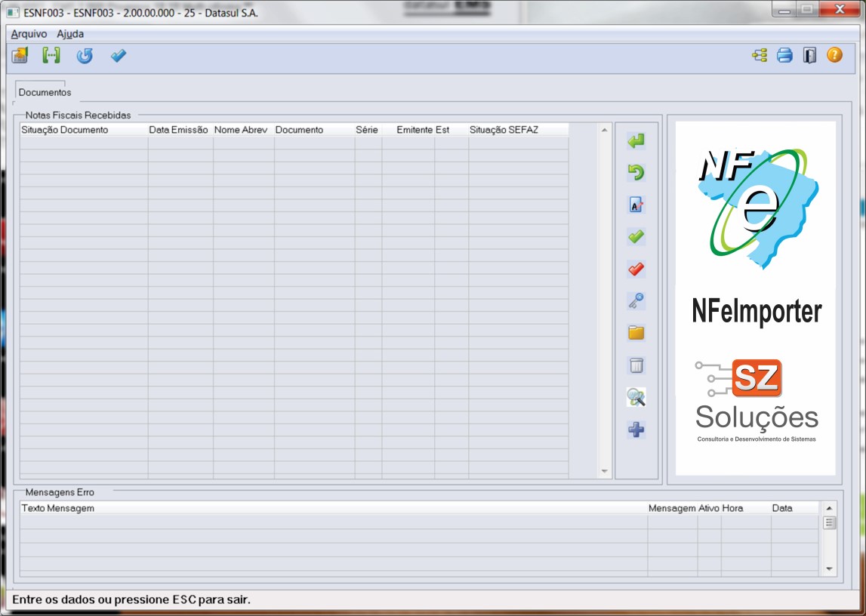Open the yellow folder icon
Screen dimensions: 866x616
click(636, 333)
